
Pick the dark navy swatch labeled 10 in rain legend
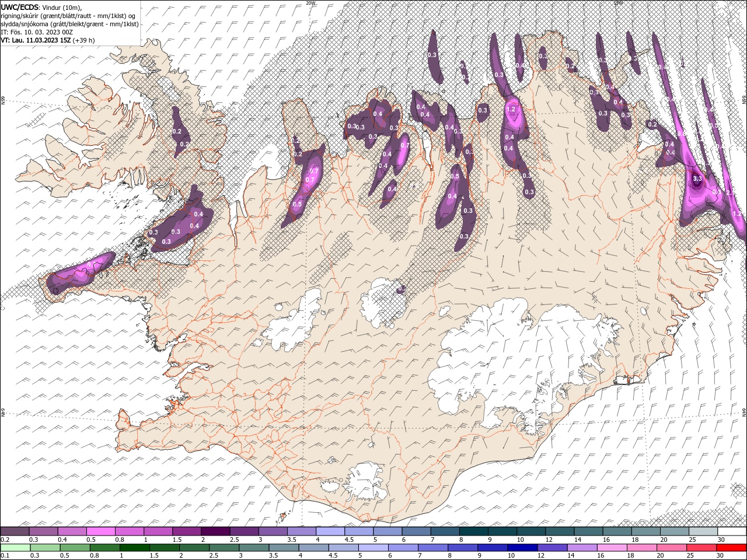point(522,548)
